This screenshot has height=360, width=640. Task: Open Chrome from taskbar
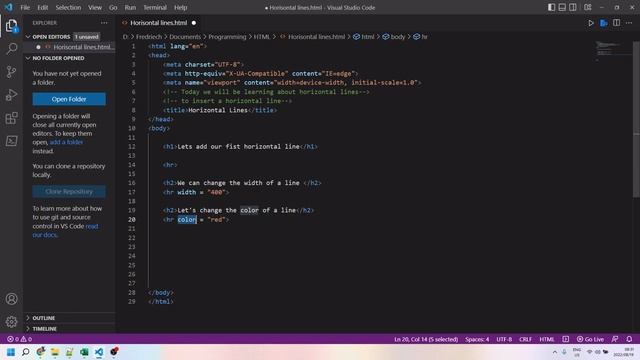tap(40, 352)
